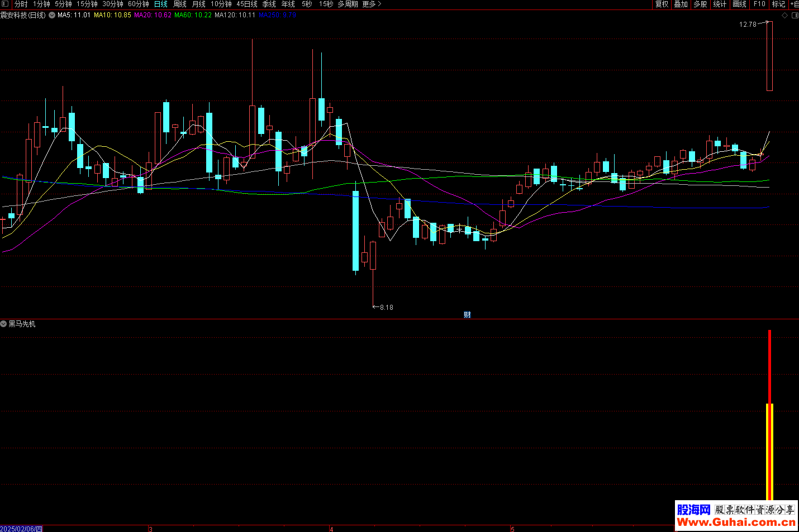Click the 黑马先机 indicator name
The height and width of the screenshot is (532, 799).
(22, 324)
